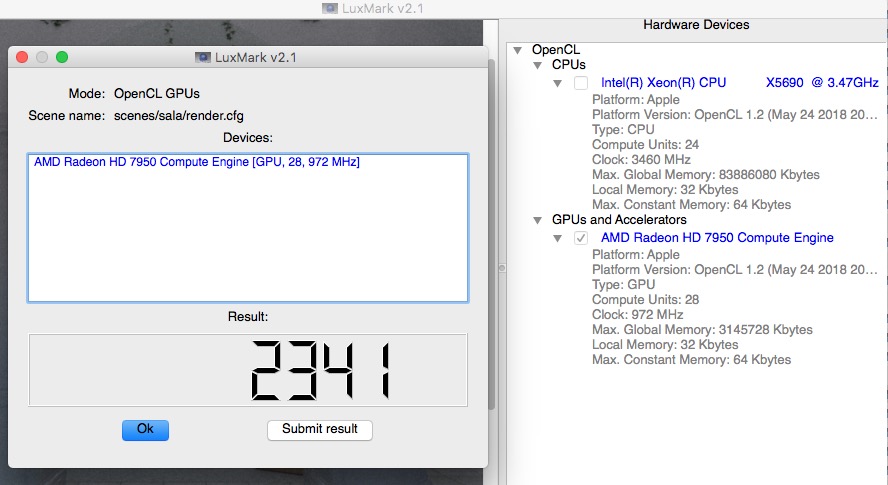Screen dimensions: 888x485
Task: Enable the Intel Xeon CPU checkbox
Action: 581,83
